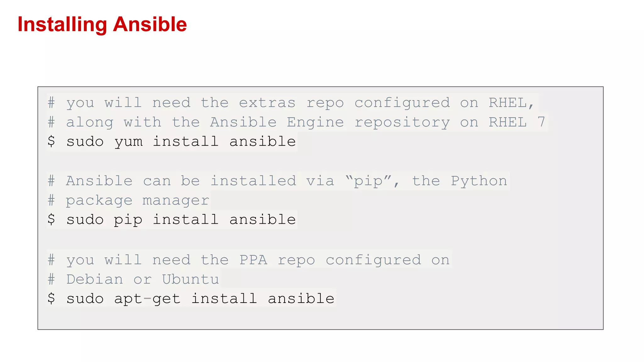Click the "Installing Ansible" slide title
Image resolution: width=644 pixels, height=362 pixels.
102,25
